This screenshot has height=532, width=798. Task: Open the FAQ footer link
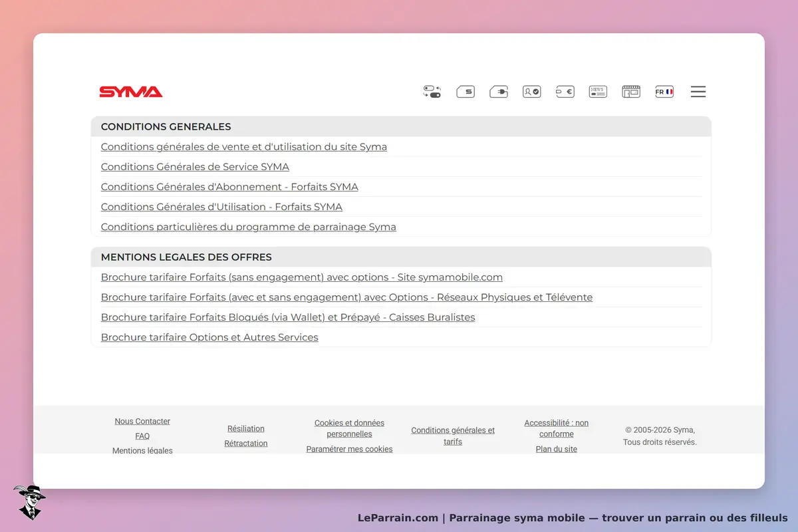pyautogui.click(x=142, y=436)
